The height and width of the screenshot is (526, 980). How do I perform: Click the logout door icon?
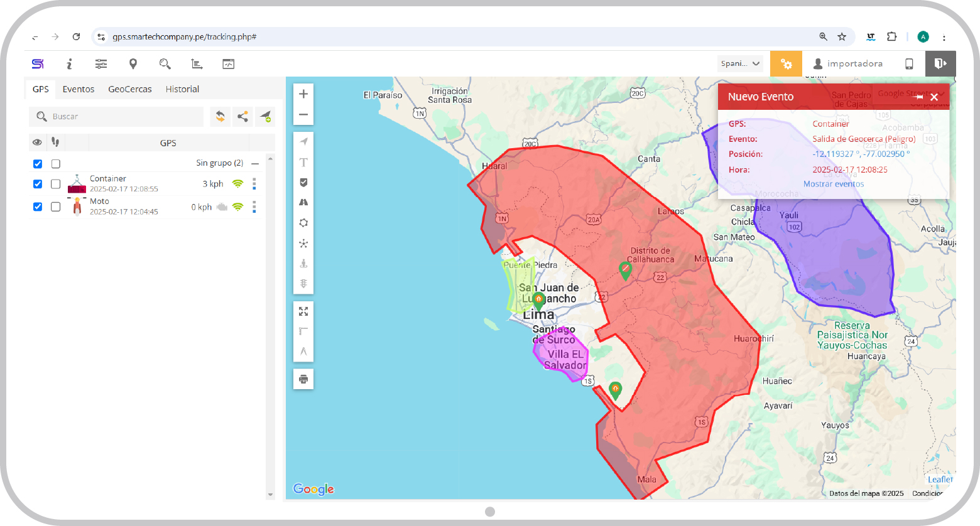tap(940, 64)
